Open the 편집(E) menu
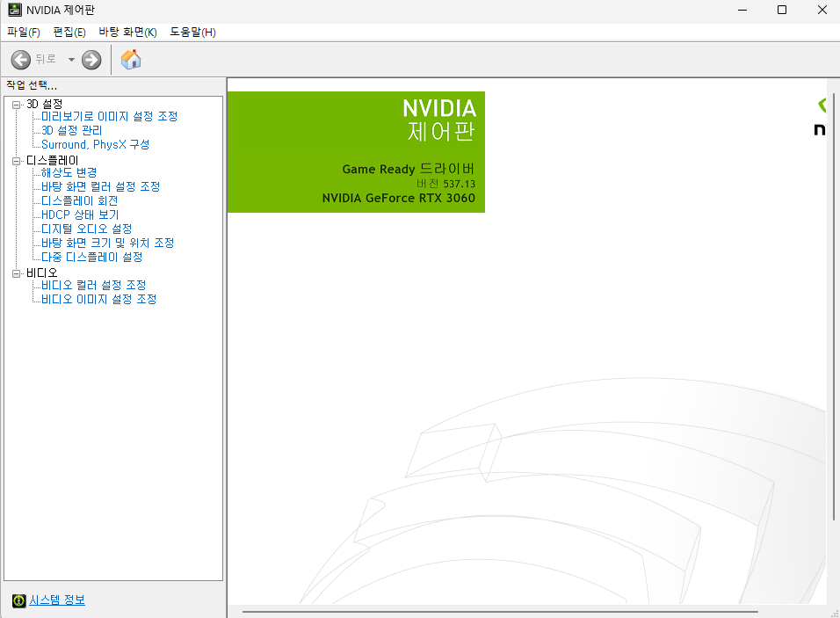The width and height of the screenshot is (840, 618). click(x=69, y=33)
